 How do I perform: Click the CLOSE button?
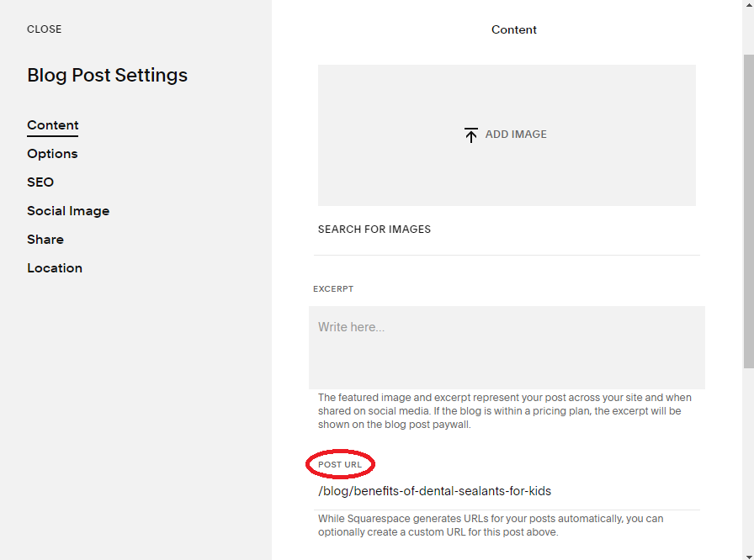45,29
